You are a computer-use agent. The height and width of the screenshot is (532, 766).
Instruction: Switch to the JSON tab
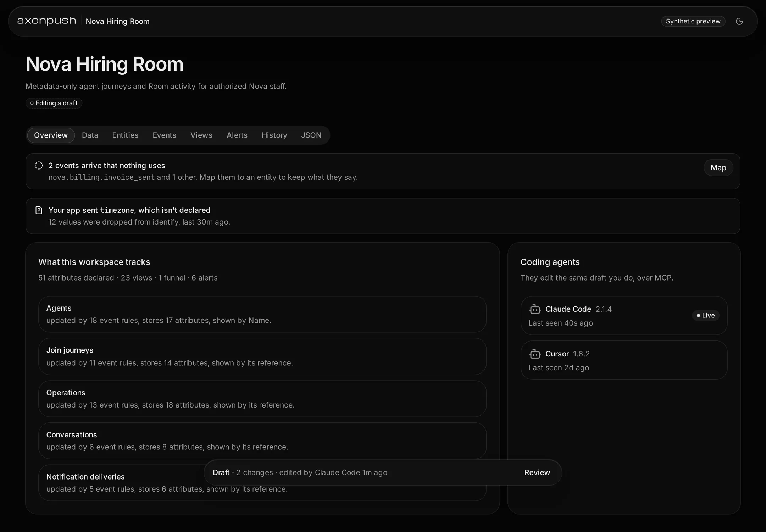pos(311,135)
